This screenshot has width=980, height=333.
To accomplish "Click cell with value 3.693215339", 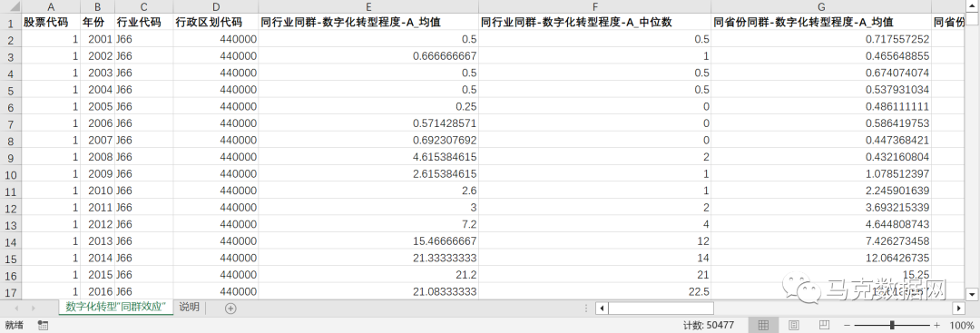I will tap(821, 207).
